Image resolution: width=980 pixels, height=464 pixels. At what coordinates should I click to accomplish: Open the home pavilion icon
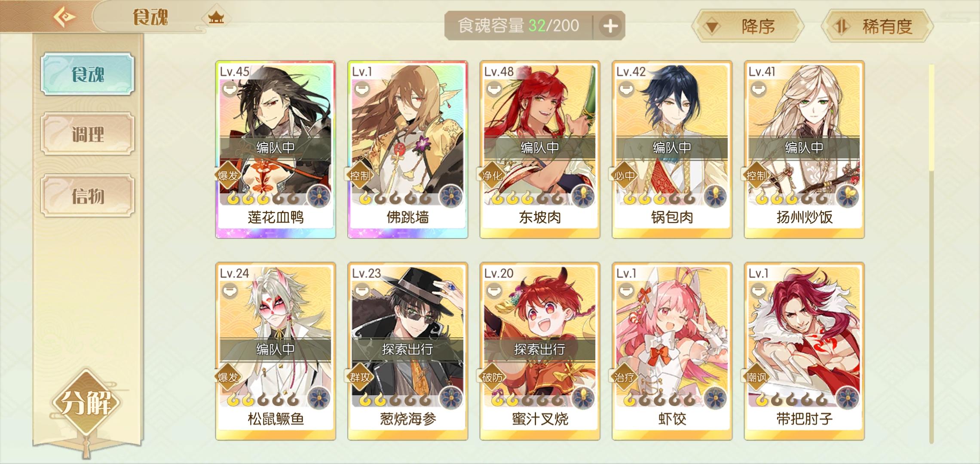(216, 18)
